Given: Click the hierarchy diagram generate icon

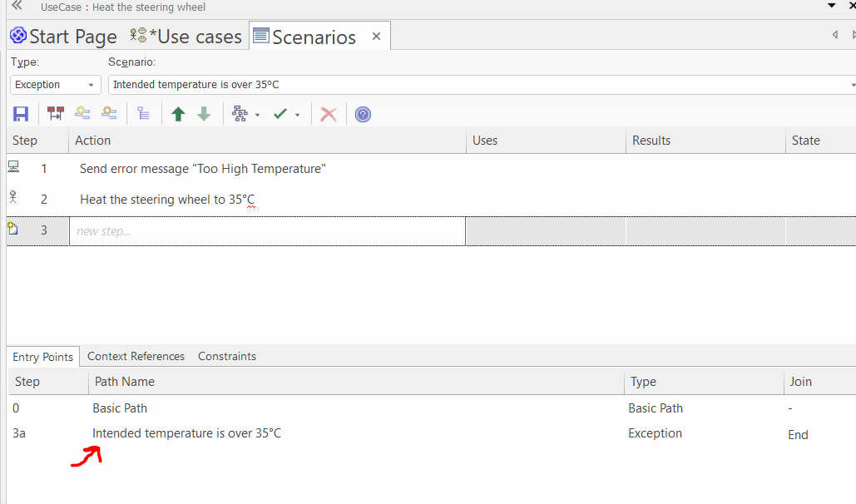Looking at the screenshot, I should (240, 114).
